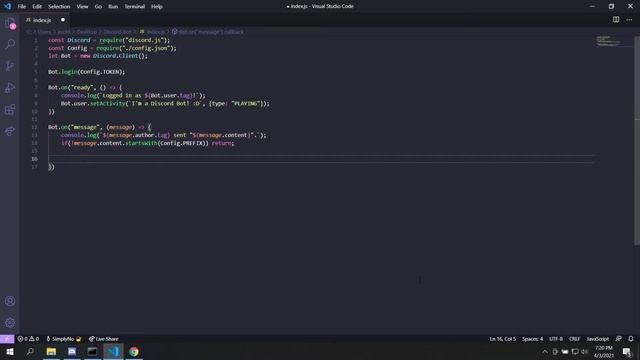Open the notifications bell in status bar
The width and height of the screenshot is (640, 360).
click(631, 339)
